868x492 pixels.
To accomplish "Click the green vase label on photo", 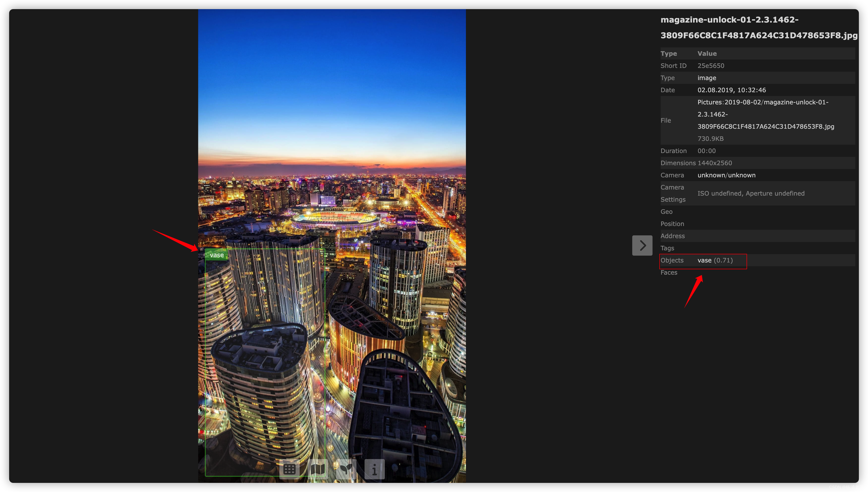I will point(217,255).
